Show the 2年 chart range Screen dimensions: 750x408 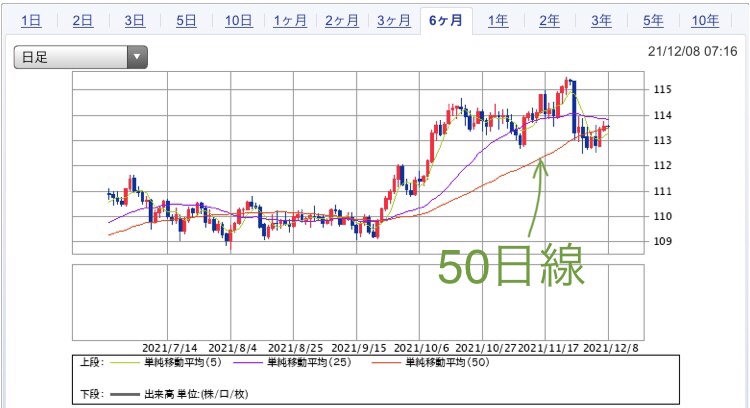click(549, 21)
